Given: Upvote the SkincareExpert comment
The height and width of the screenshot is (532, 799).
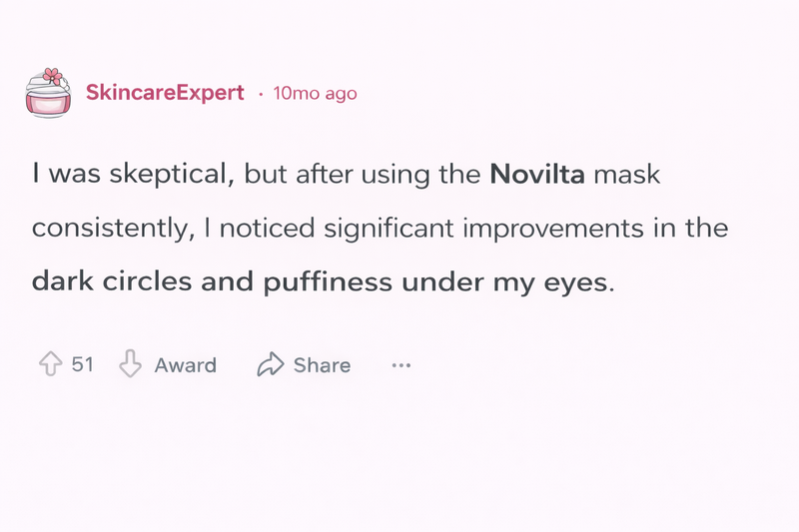Looking at the screenshot, I should click(x=50, y=364).
